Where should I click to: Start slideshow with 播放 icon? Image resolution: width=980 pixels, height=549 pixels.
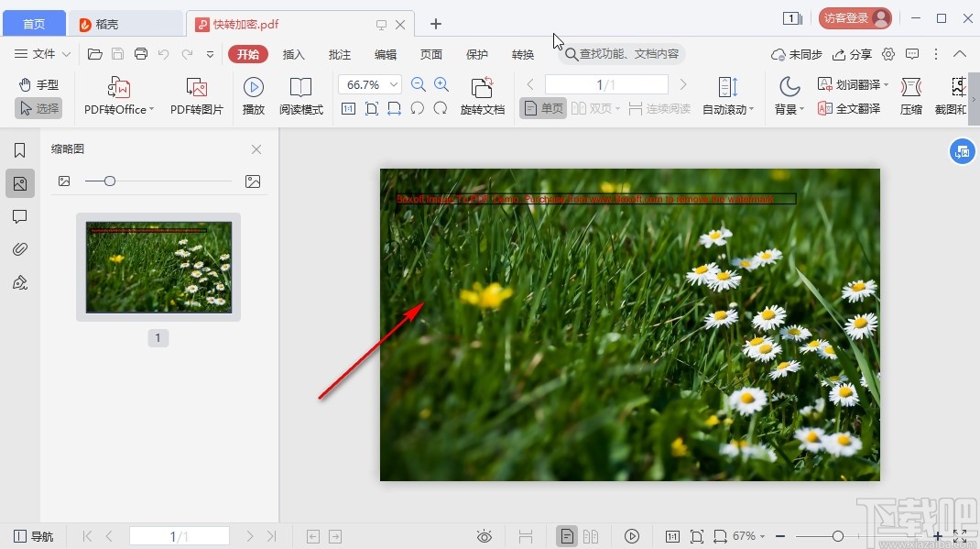coord(254,88)
